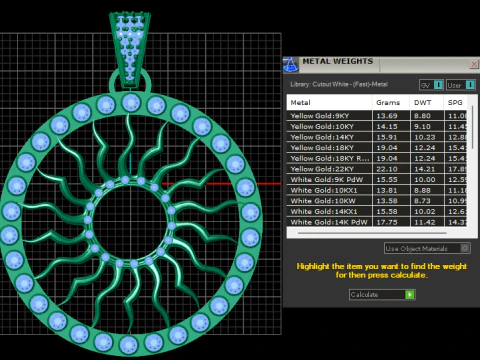
Task: Select the White Gold:14KX1 row
Action: coord(377,212)
